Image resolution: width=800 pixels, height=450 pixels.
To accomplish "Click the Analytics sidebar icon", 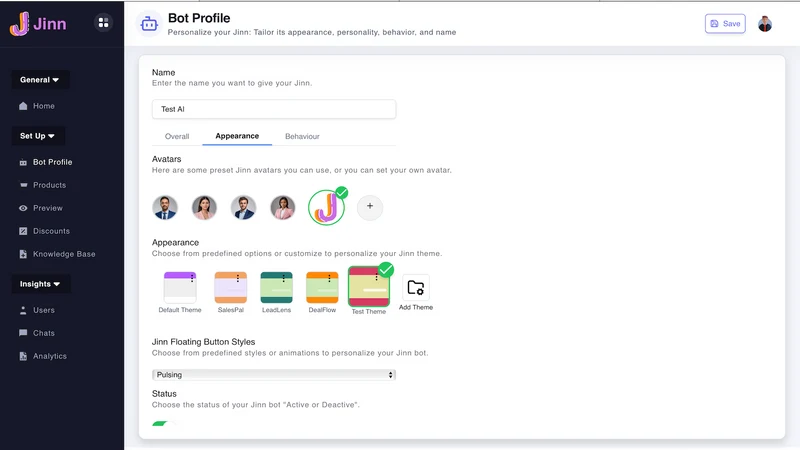I will click(x=23, y=356).
